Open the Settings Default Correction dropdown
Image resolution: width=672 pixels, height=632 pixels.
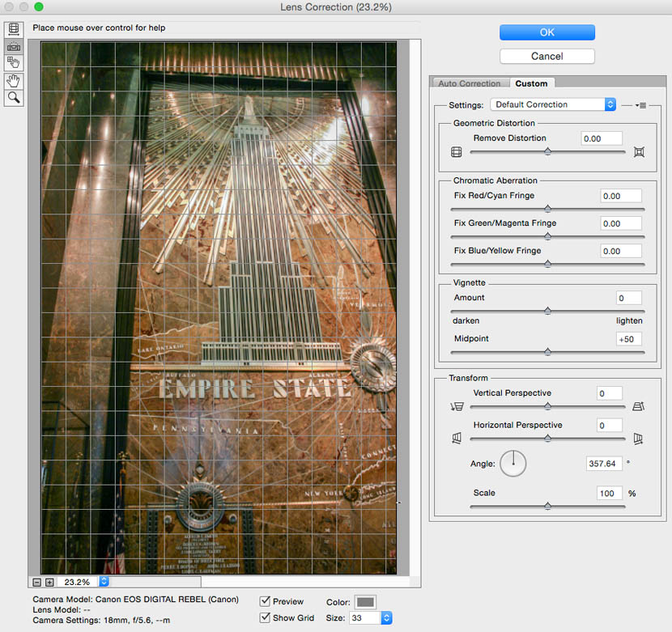click(x=553, y=104)
